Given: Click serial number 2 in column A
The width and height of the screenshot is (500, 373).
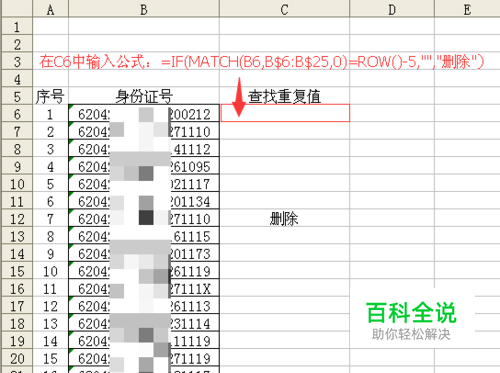Looking at the screenshot, I should coord(51,131).
